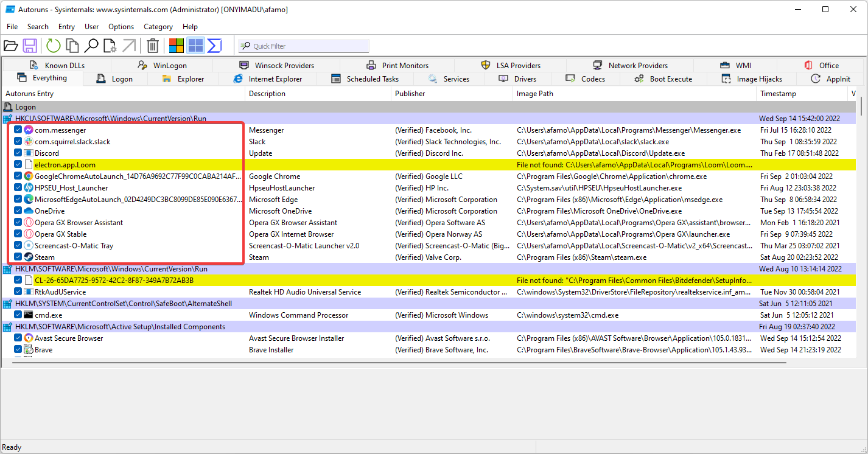Refresh the autoruns list
The image size is (868, 454).
click(54, 46)
